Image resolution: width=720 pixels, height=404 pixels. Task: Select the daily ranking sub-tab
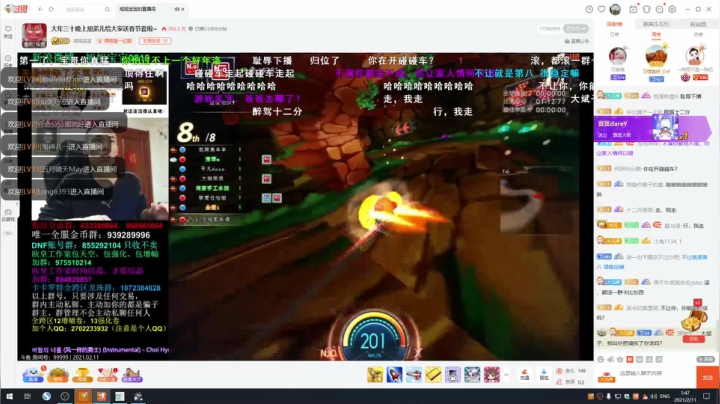(x=614, y=34)
